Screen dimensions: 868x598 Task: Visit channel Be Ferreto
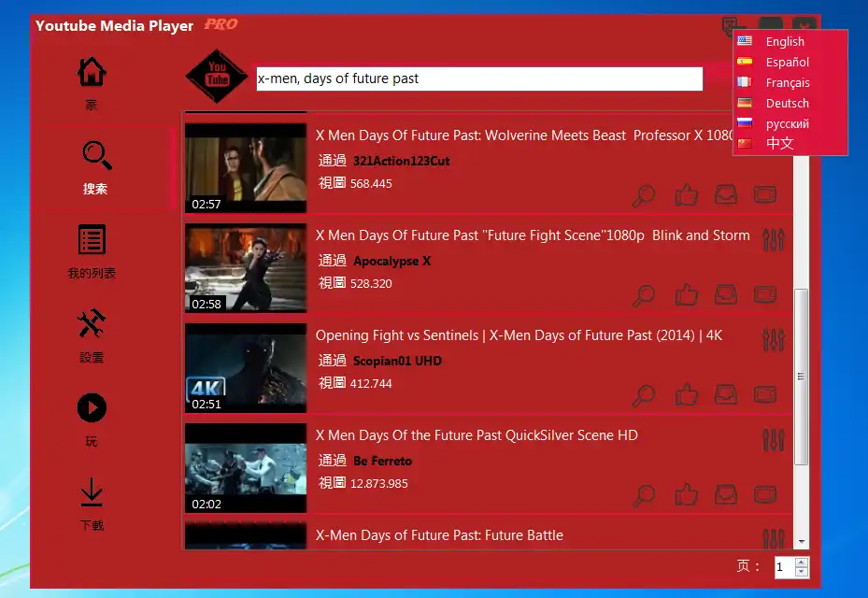pyautogui.click(x=382, y=461)
